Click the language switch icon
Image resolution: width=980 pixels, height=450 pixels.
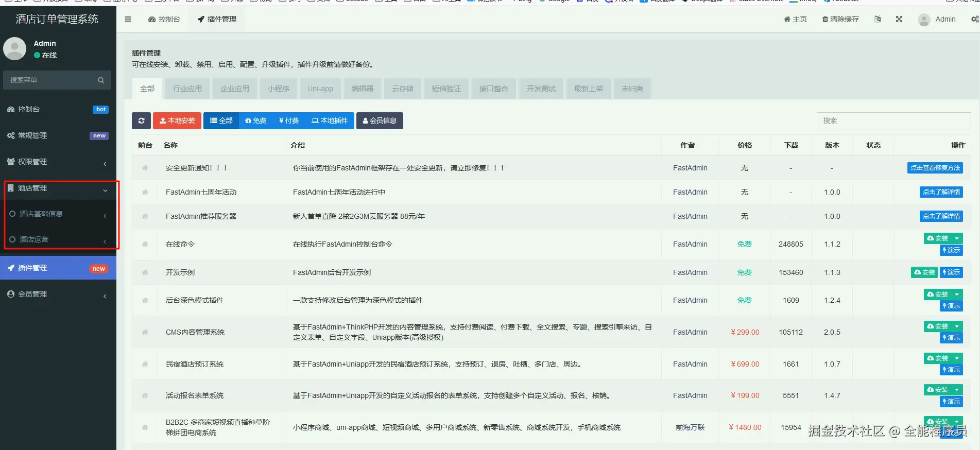878,19
